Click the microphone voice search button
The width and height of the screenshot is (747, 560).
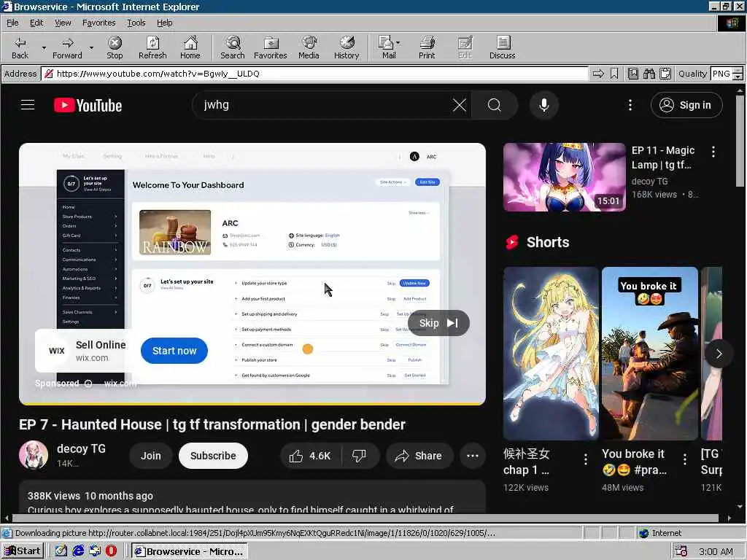tap(543, 105)
